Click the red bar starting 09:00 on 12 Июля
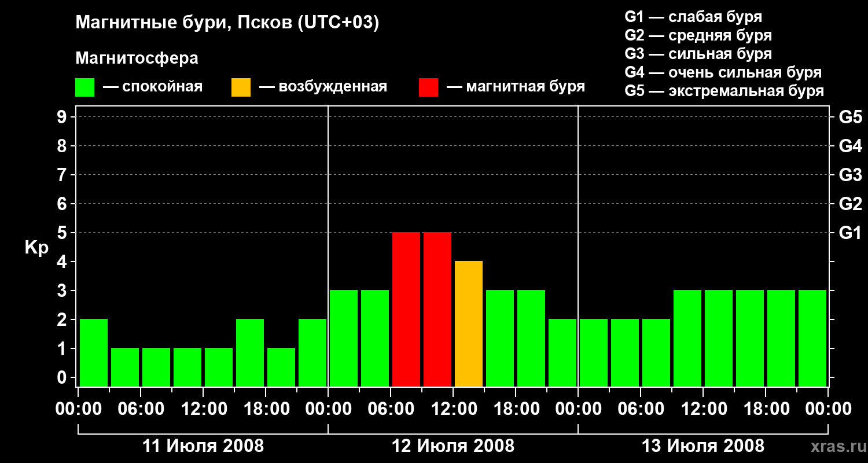This screenshot has width=868, height=463. [x=437, y=310]
